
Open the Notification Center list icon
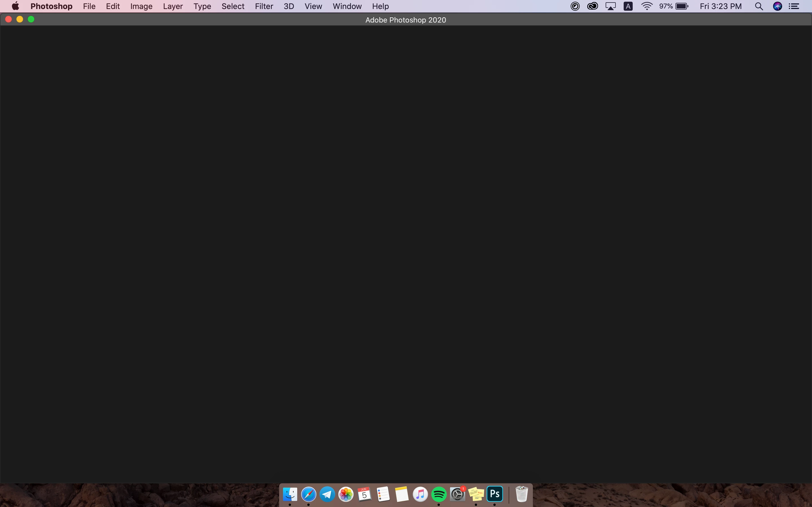point(794,6)
